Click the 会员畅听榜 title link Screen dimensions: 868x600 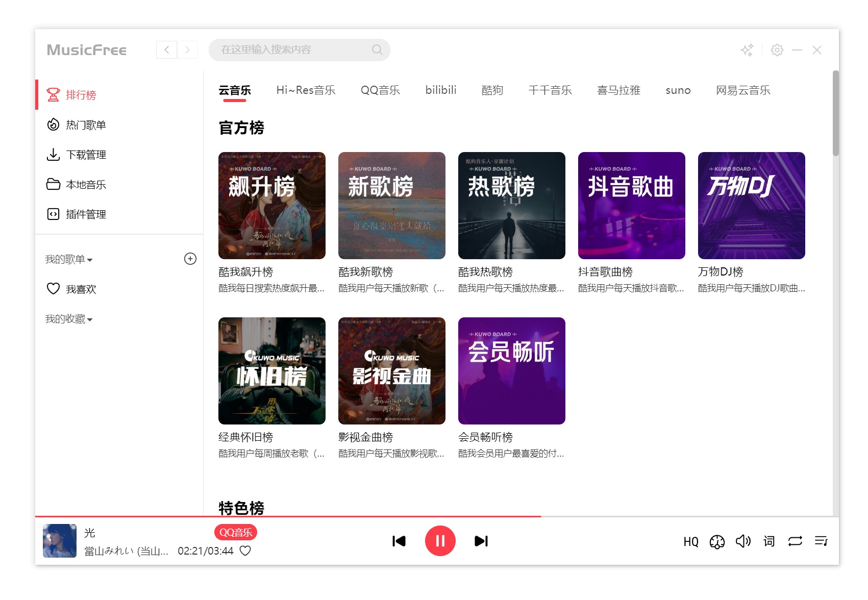pos(485,437)
